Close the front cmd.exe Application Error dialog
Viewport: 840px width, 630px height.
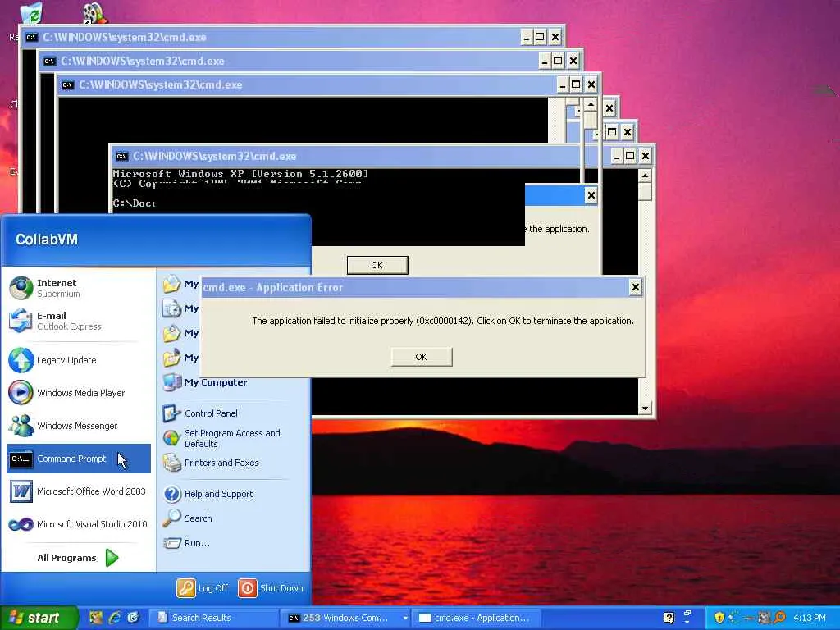[x=636, y=287]
